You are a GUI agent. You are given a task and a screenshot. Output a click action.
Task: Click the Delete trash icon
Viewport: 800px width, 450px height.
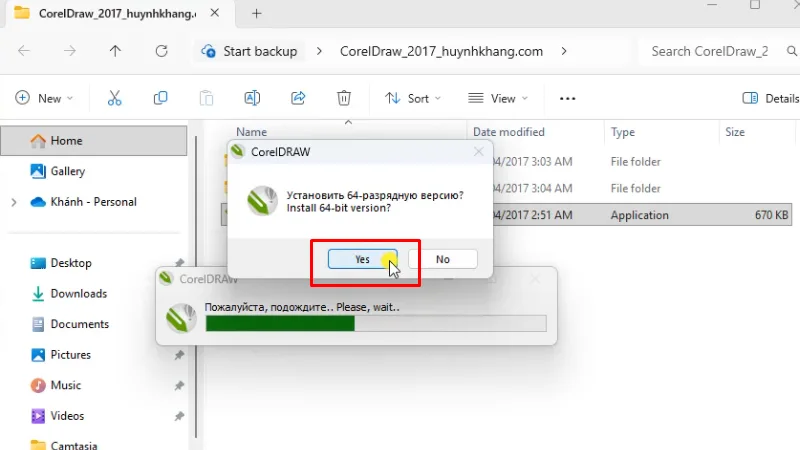tap(344, 98)
